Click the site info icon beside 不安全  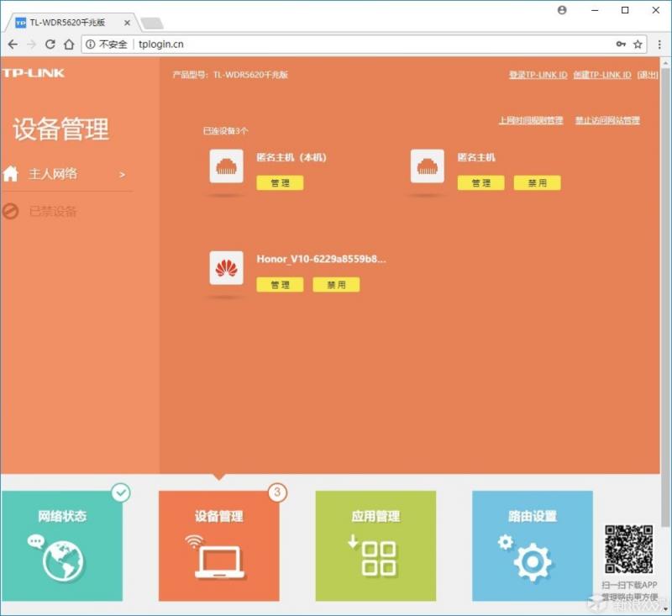click(90, 45)
